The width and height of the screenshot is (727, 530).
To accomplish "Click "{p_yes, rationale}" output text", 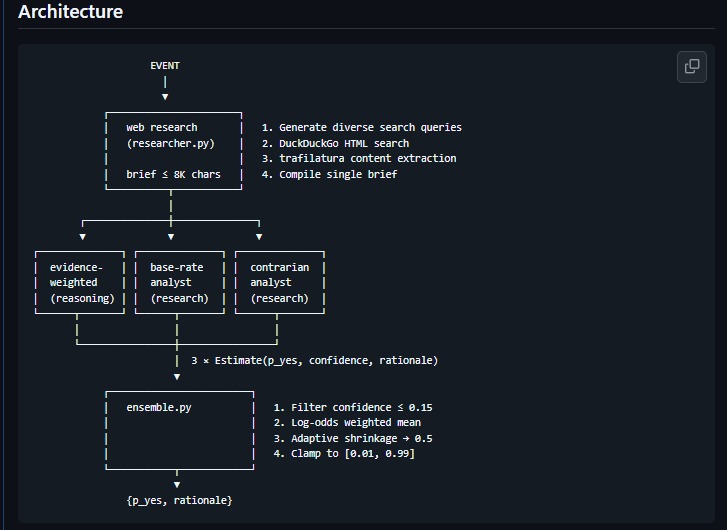I will 179,500.
